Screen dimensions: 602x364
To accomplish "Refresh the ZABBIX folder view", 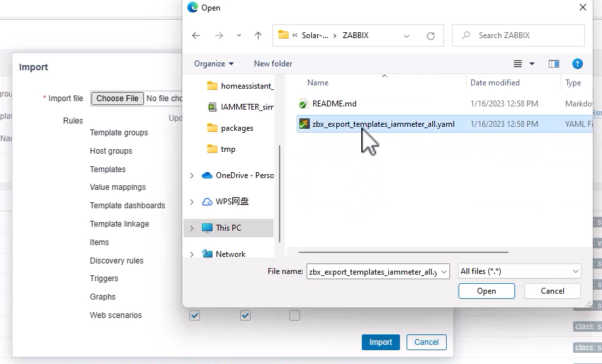I will click(x=431, y=35).
